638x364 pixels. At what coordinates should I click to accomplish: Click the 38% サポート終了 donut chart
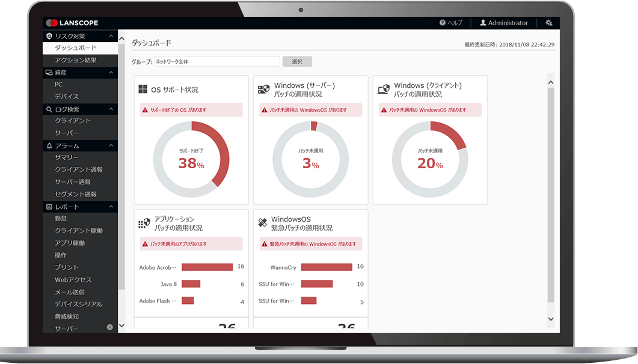(x=191, y=159)
